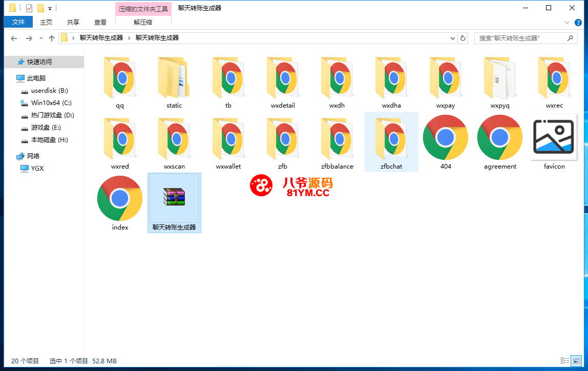The width and height of the screenshot is (588, 371).
Task: Open the 解压缩 tab
Action: point(143,22)
